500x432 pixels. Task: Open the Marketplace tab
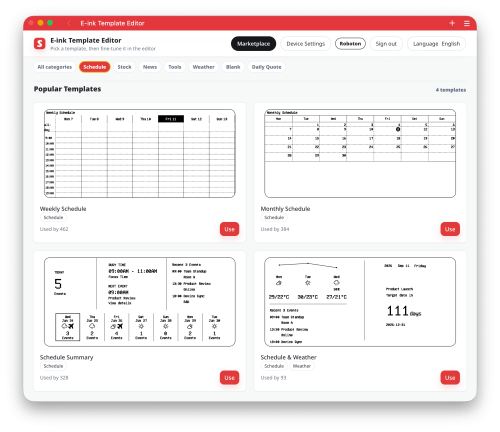pos(253,44)
